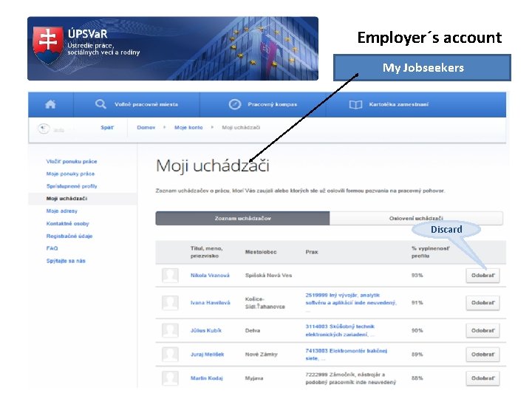
Task: Click the 89% profile completeness value
Action: 417,354
